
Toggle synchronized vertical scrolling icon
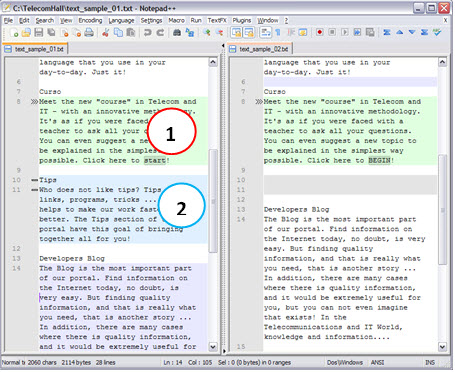pyautogui.click(x=236, y=33)
